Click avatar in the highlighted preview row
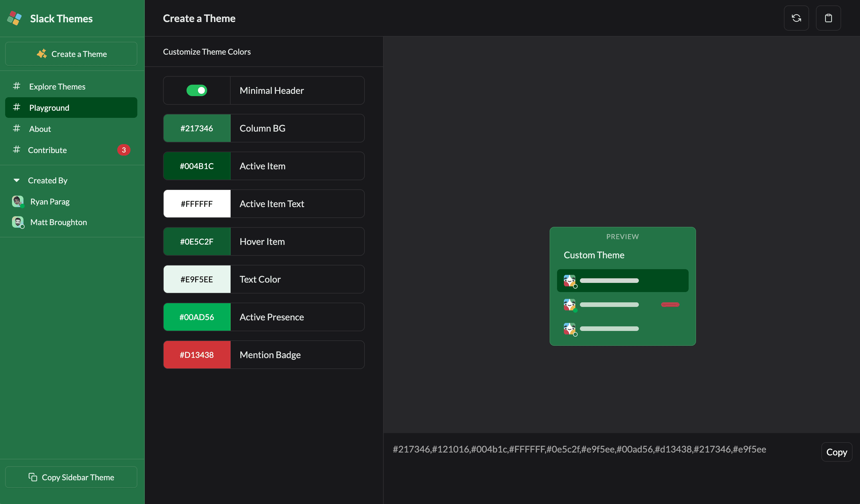Screen dimensions: 860x504 [570, 281]
